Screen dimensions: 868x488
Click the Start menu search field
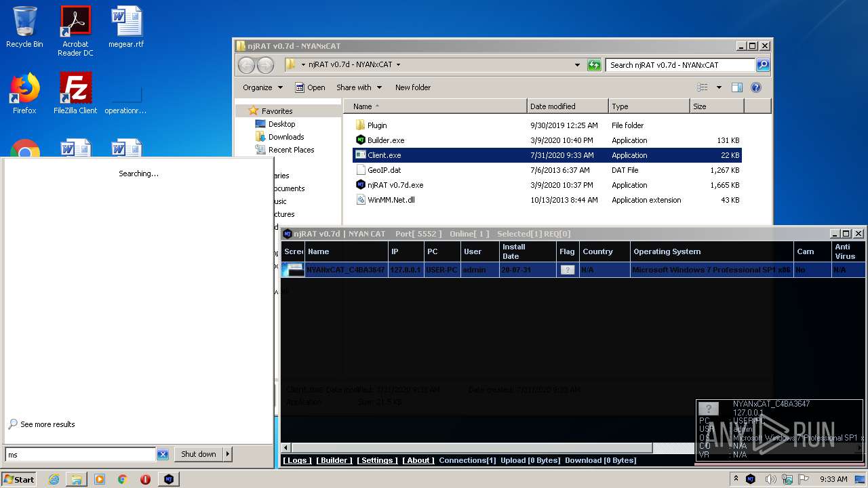[x=81, y=454]
